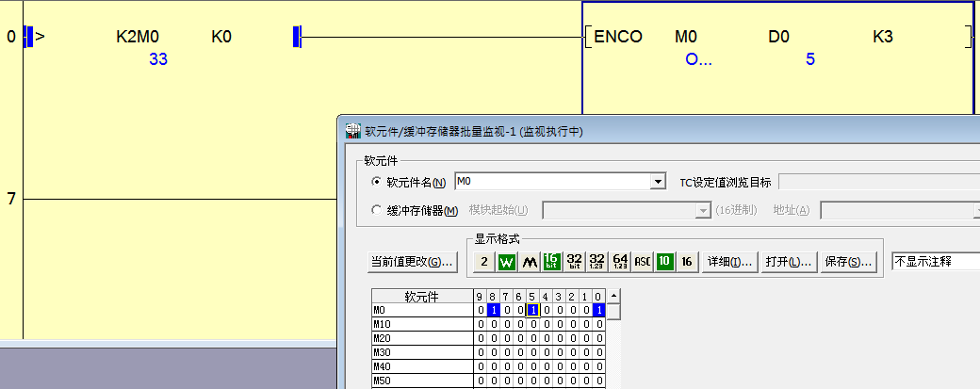Select bit and word 'M' display icon
Image resolution: width=980 pixels, height=389 pixels.
click(530, 262)
